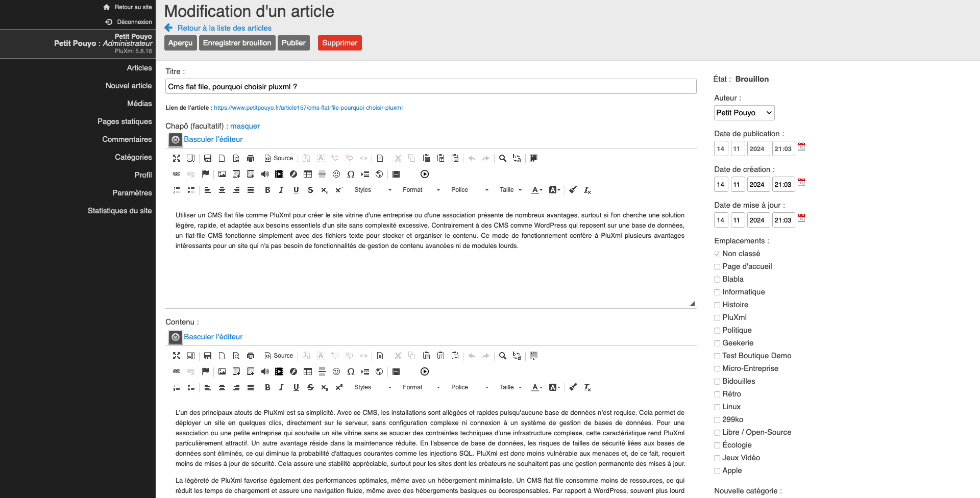980x498 pixels.
Task: Apply subscript in Contenu editor
Action: click(325, 387)
